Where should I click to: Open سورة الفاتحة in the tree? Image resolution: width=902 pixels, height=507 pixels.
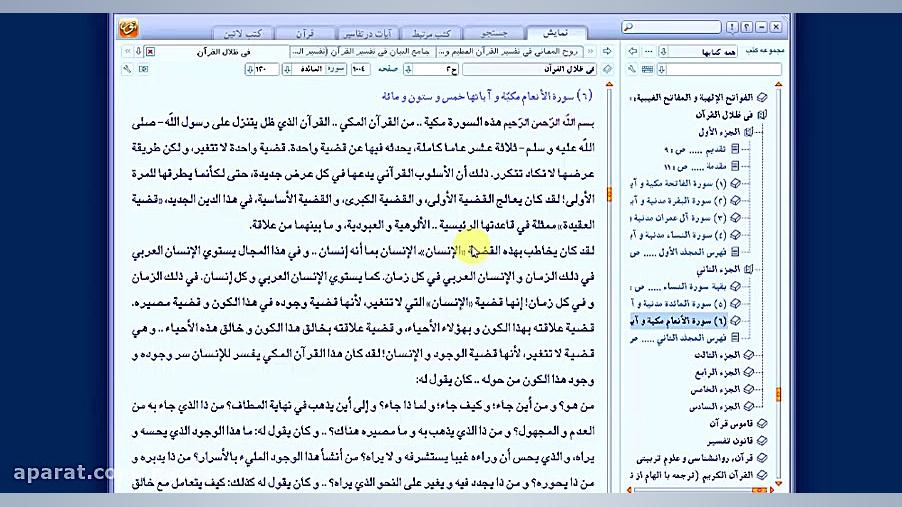tap(678, 183)
